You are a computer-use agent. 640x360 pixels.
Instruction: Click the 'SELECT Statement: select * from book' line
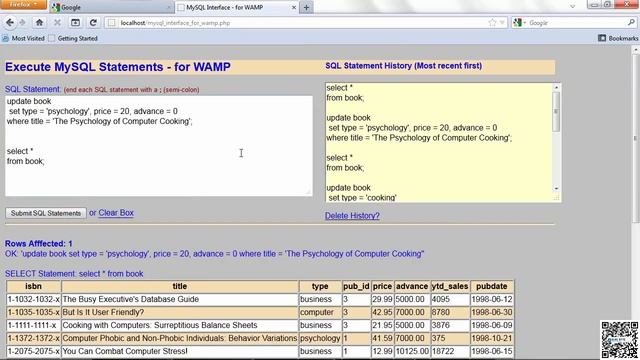[74, 274]
